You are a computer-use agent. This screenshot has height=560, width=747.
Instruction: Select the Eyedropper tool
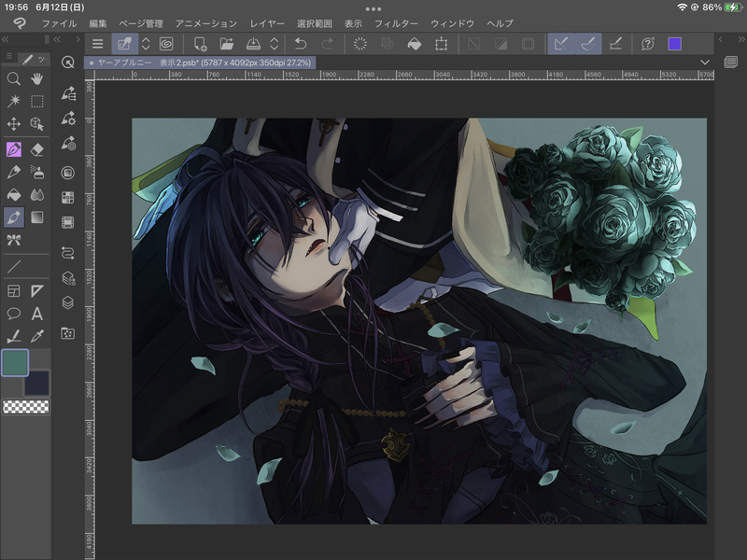pos(37,336)
